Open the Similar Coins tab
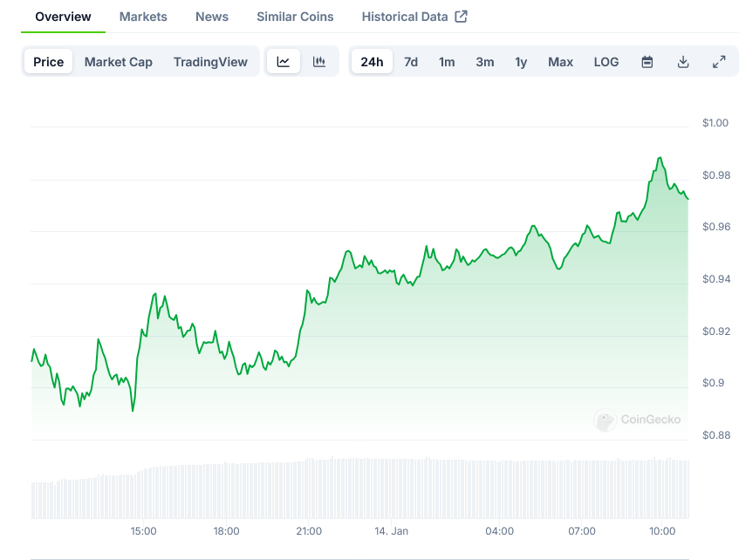Image resolution: width=739 pixels, height=560 pixels. pos(295,17)
